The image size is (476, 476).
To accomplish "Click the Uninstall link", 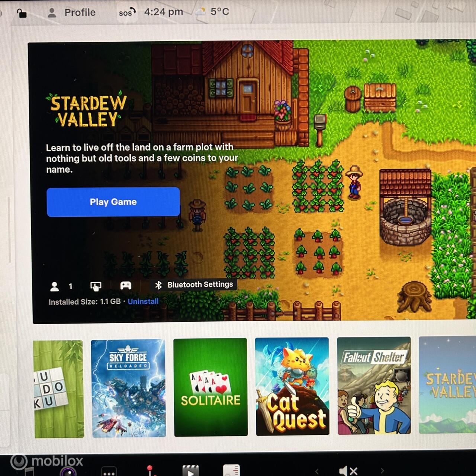I will tap(143, 302).
